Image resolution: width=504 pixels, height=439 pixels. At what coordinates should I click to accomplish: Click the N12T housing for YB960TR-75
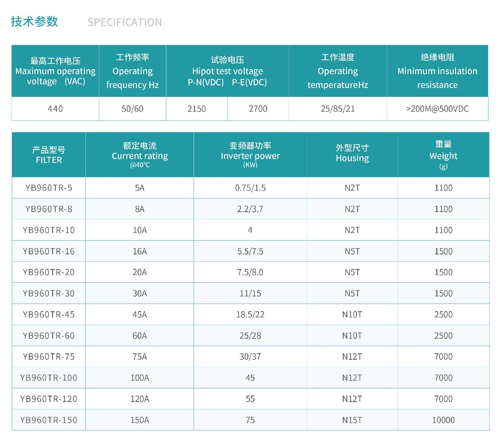tap(352, 357)
